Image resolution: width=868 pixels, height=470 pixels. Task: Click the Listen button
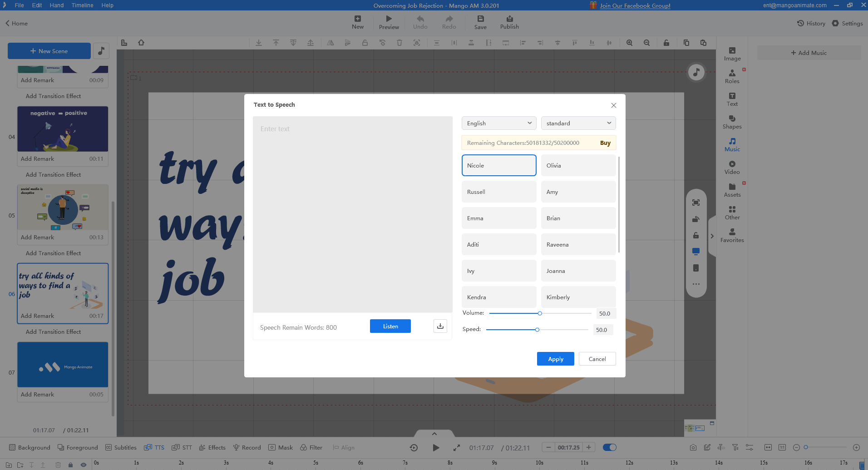click(390, 326)
